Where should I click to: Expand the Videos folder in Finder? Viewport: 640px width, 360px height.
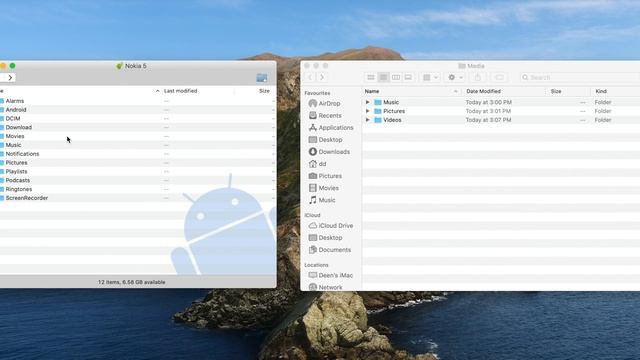[367, 120]
